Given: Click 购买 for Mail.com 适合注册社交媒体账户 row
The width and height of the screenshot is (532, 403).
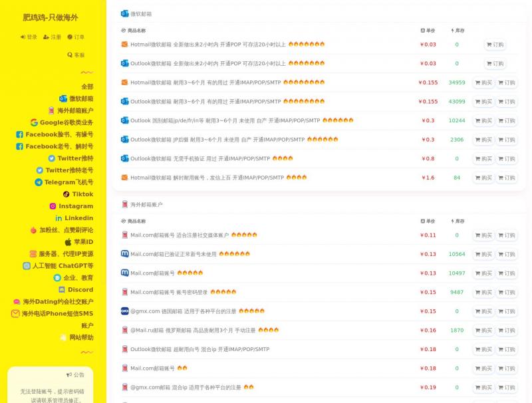Looking at the screenshot, I should [484, 235].
